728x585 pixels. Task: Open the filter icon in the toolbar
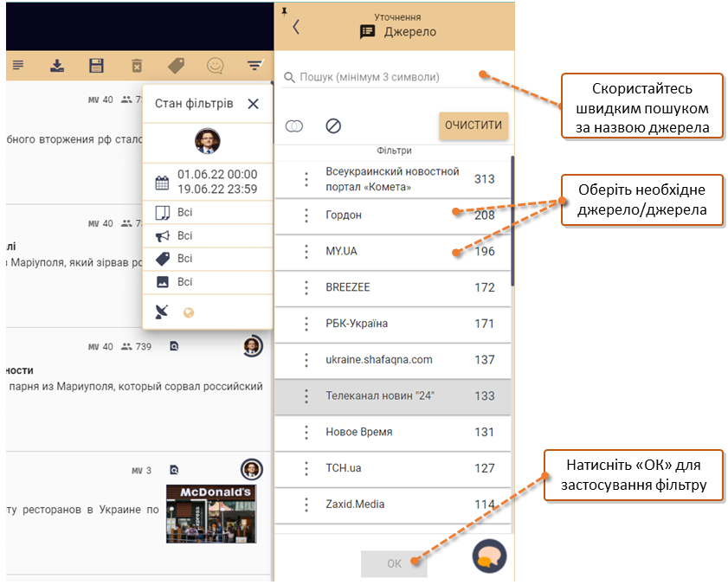(x=254, y=65)
